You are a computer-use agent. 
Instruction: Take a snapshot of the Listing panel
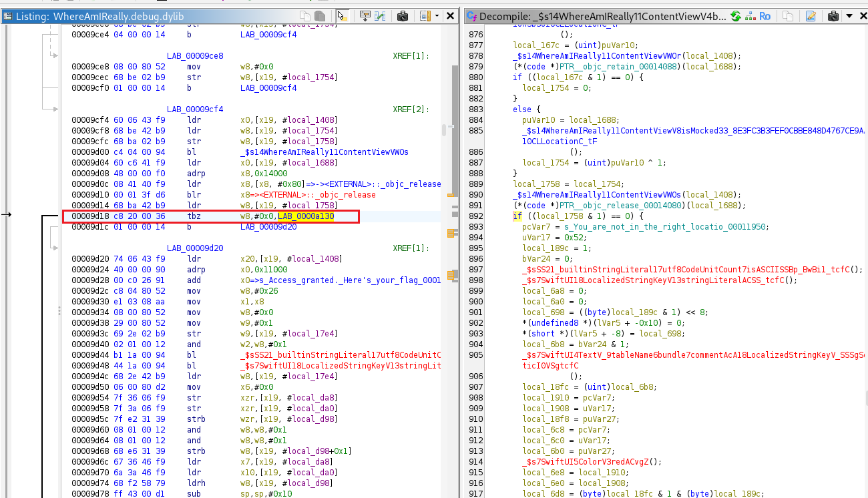point(403,16)
